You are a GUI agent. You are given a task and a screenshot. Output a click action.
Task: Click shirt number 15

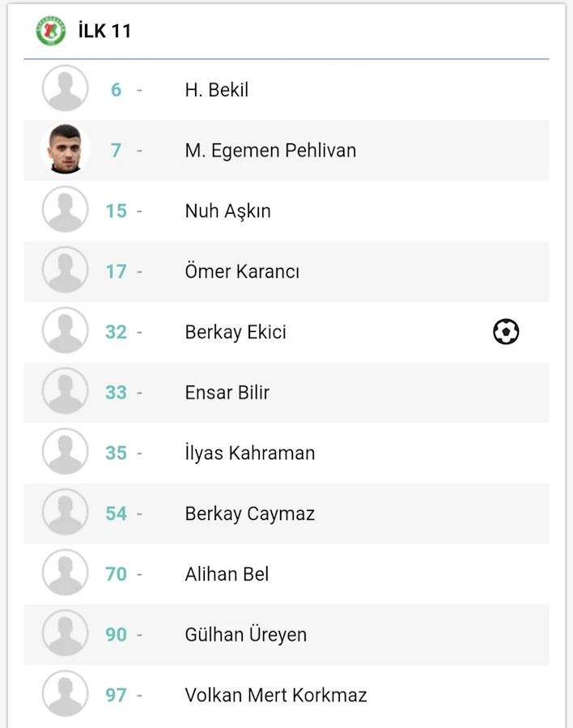[x=116, y=211]
